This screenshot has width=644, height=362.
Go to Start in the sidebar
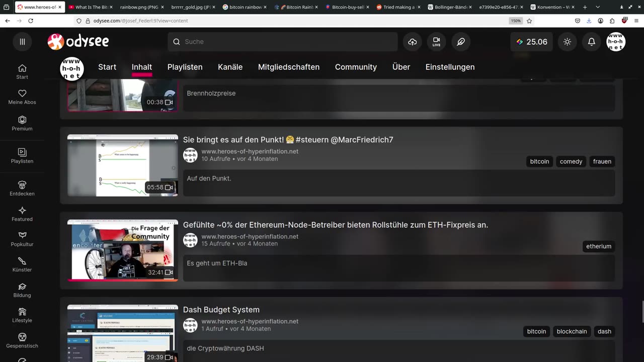pos(22,72)
